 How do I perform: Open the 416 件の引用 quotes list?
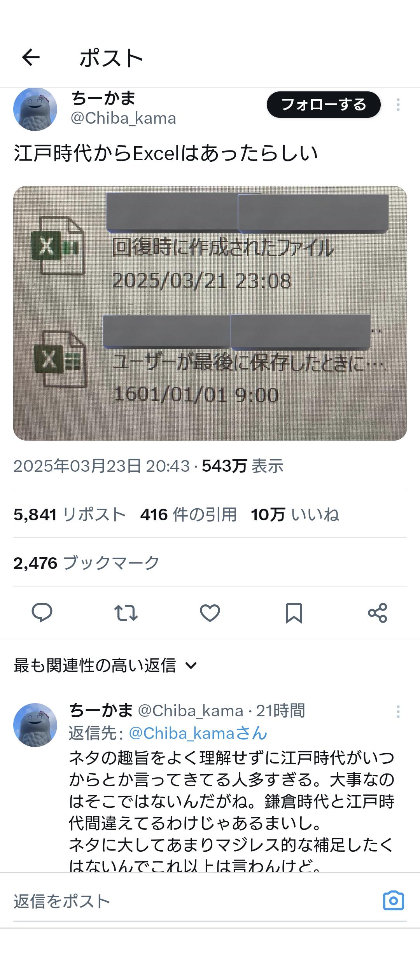tap(189, 514)
